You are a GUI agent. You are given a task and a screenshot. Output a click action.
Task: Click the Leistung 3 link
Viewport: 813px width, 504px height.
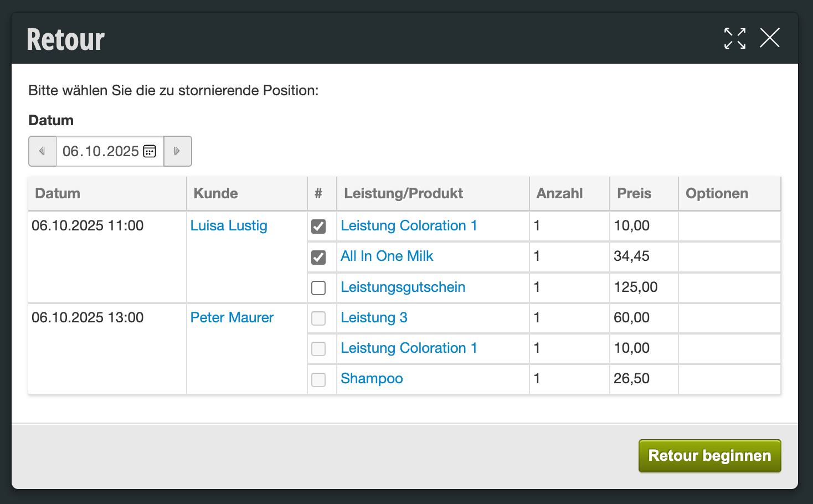click(x=374, y=318)
